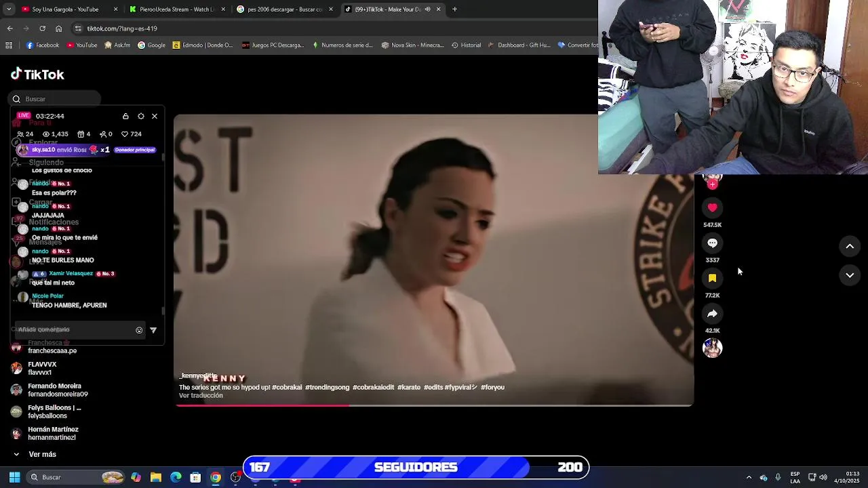Switch to pes 2006 descargar tab
868x488 pixels.
pyautogui.click(x=285, y=9)
